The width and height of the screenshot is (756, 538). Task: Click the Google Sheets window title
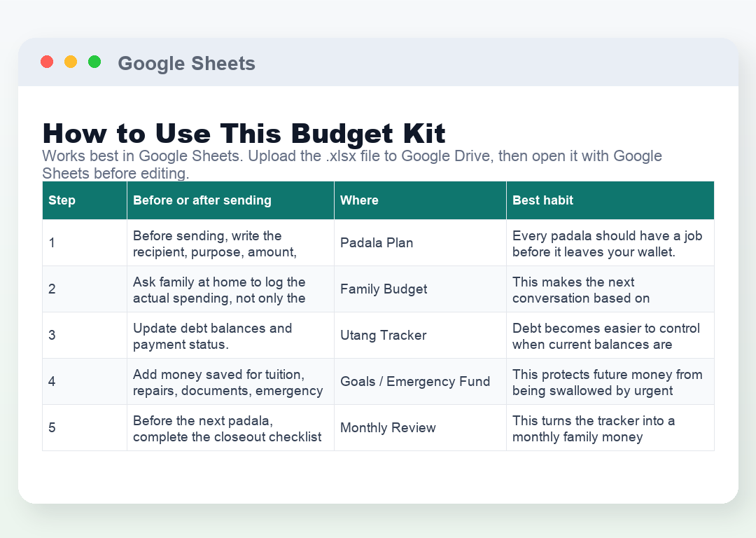187,63
